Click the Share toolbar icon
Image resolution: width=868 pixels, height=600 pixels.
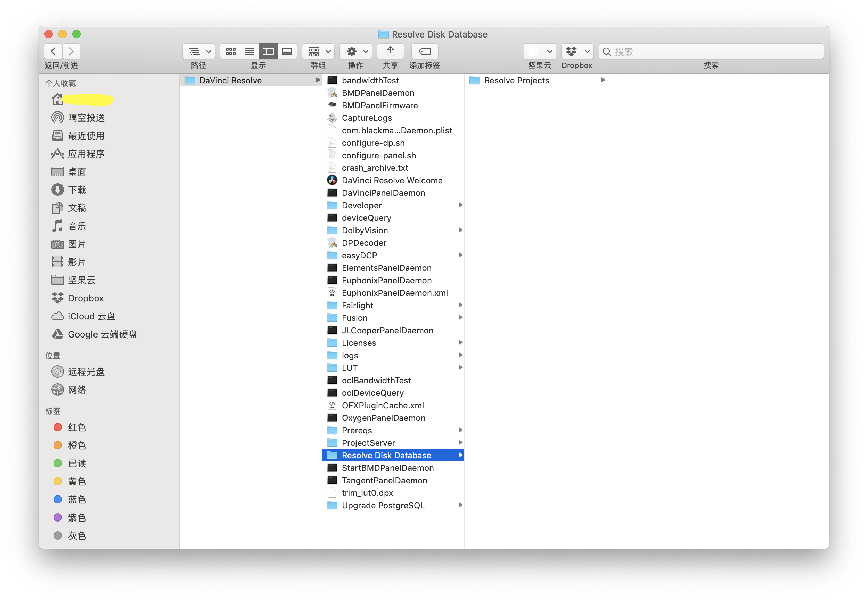pyautogui.click(x=390, y=51)
